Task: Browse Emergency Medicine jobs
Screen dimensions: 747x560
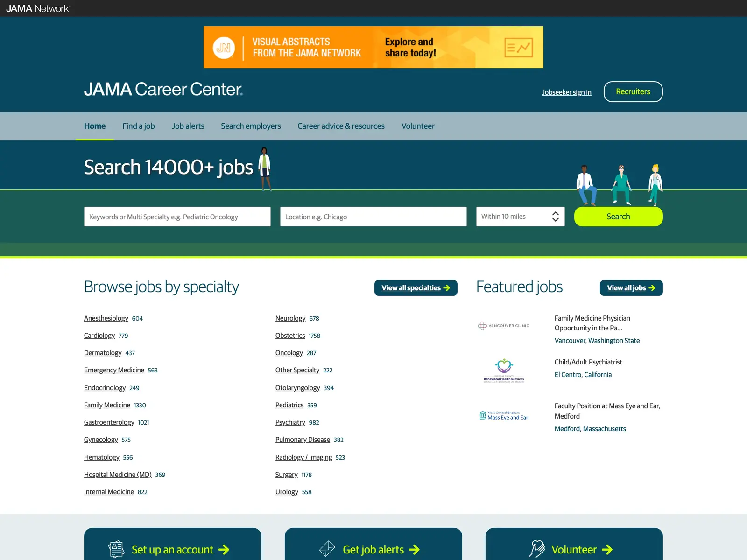Action: click(x=114, y=370)
